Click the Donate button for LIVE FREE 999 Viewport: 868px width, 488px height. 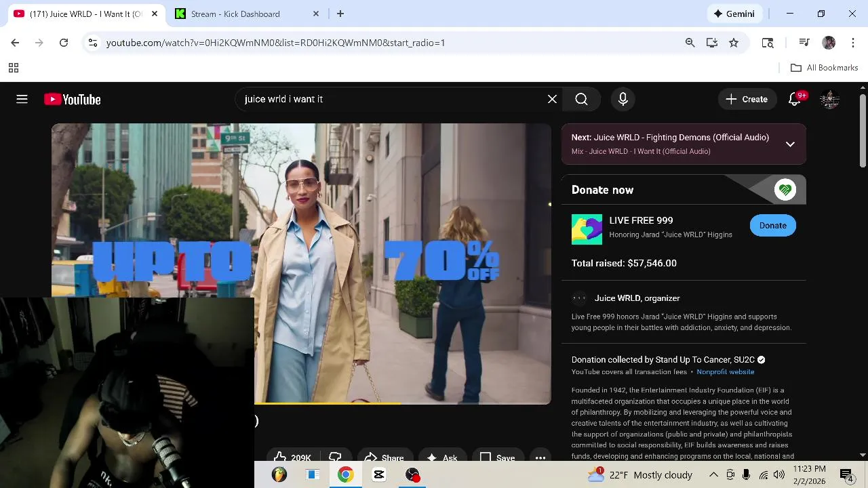[x=772, y=226]
